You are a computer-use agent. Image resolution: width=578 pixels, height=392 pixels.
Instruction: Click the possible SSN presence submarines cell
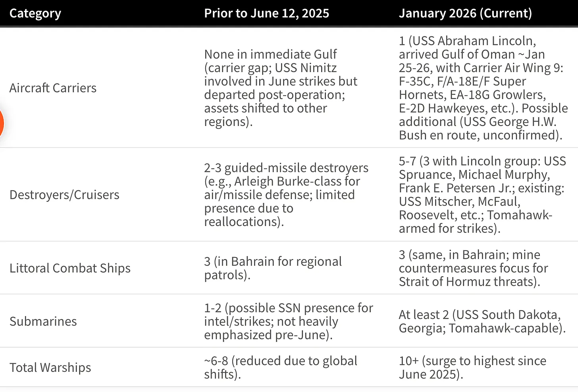point(289,321)
